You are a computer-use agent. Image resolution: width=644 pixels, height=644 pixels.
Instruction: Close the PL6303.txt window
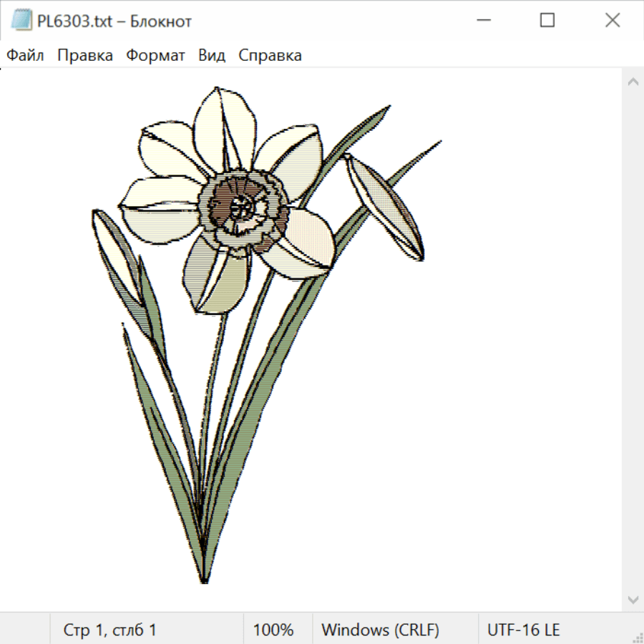coord(613,21)
